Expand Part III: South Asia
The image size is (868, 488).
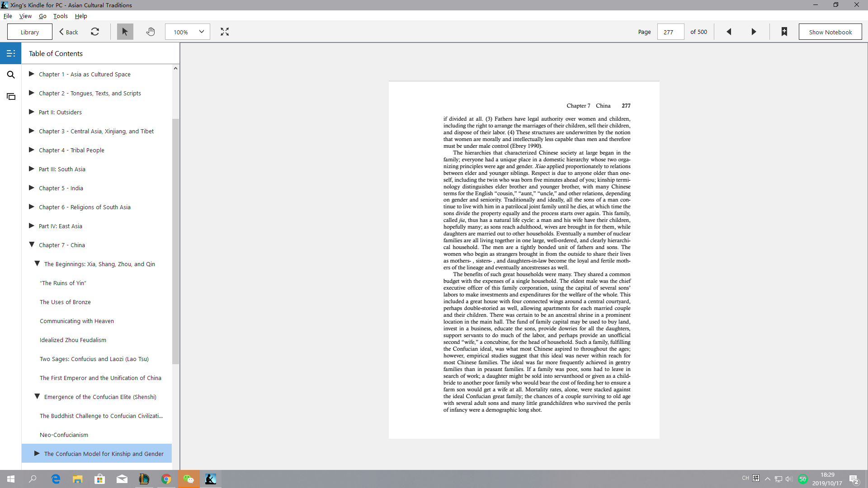coord(32,169)
